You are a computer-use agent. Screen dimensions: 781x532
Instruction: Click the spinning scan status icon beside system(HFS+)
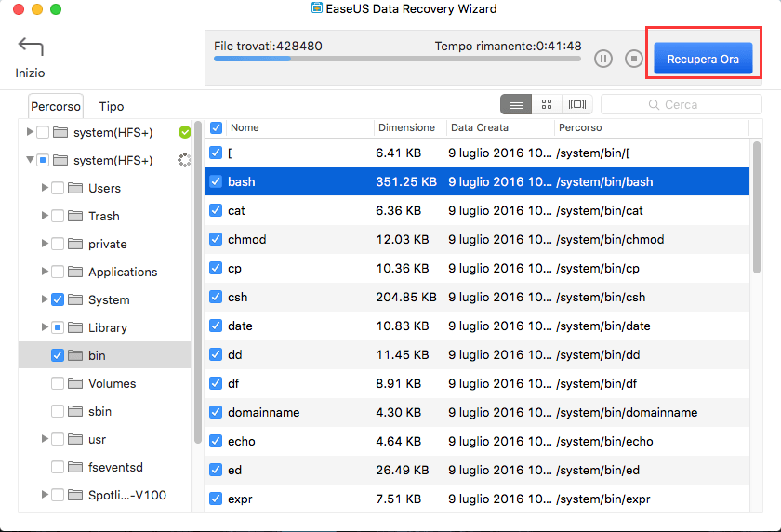[x=185, y=160]
